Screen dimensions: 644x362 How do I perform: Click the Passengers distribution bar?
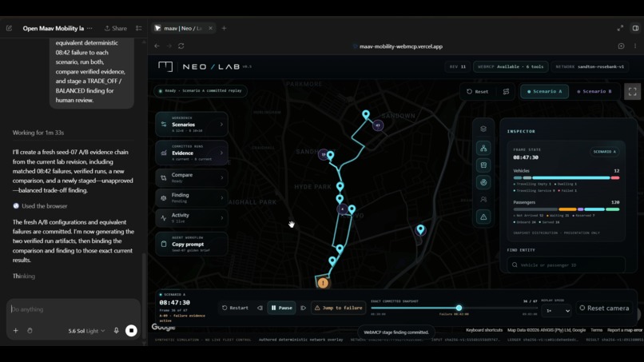click(x=566, y=209)
